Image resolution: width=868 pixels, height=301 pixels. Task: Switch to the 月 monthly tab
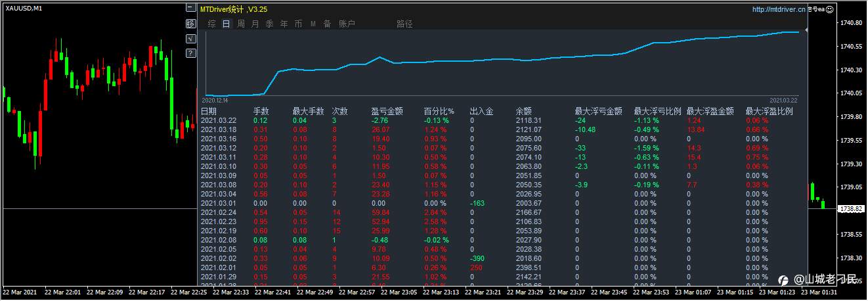(x=255, y=24)
